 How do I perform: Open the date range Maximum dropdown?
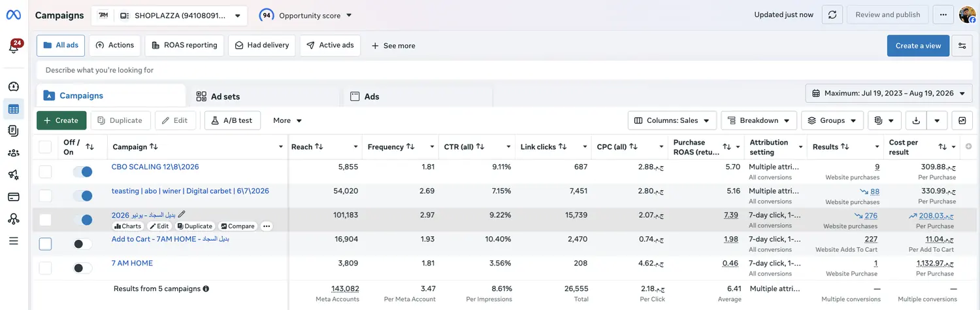click(889, 94)
